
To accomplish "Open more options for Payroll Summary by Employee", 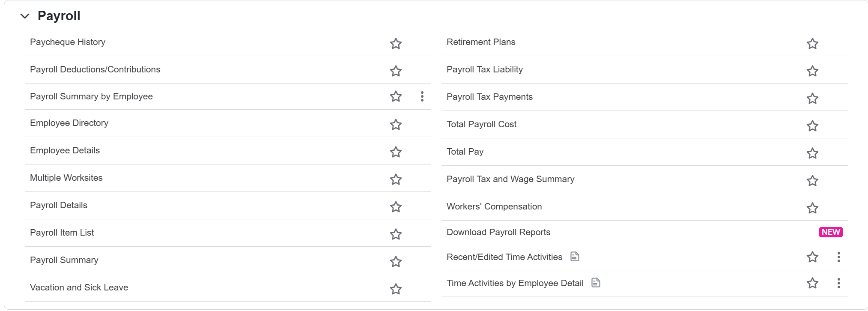I will (422, 96).
